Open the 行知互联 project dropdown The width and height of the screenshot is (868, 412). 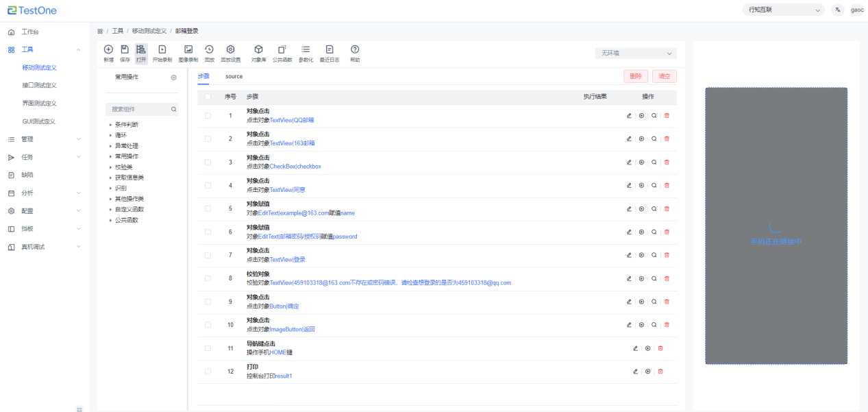(x=784, y=10)
